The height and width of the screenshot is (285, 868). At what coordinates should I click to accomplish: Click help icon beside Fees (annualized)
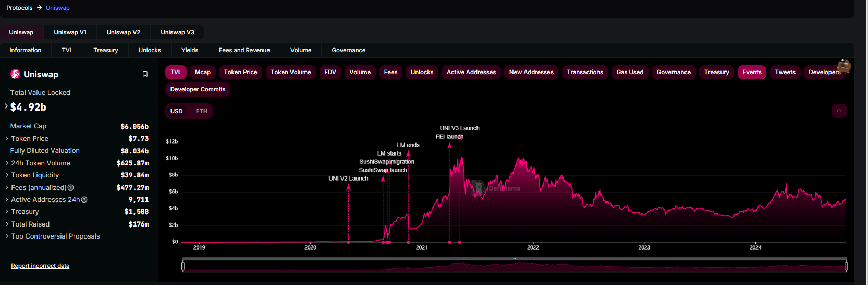click(x=71, y=187)
